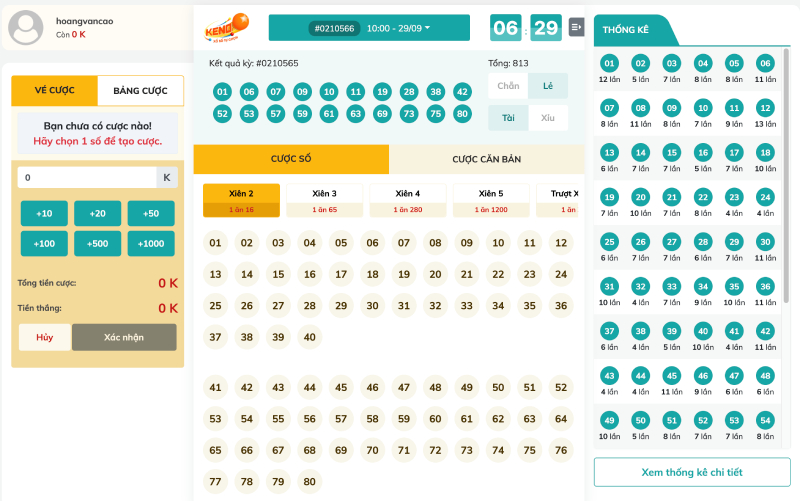Toggle the Lẻ option
The image size is (800, 501).
click(x=548, y=87)
